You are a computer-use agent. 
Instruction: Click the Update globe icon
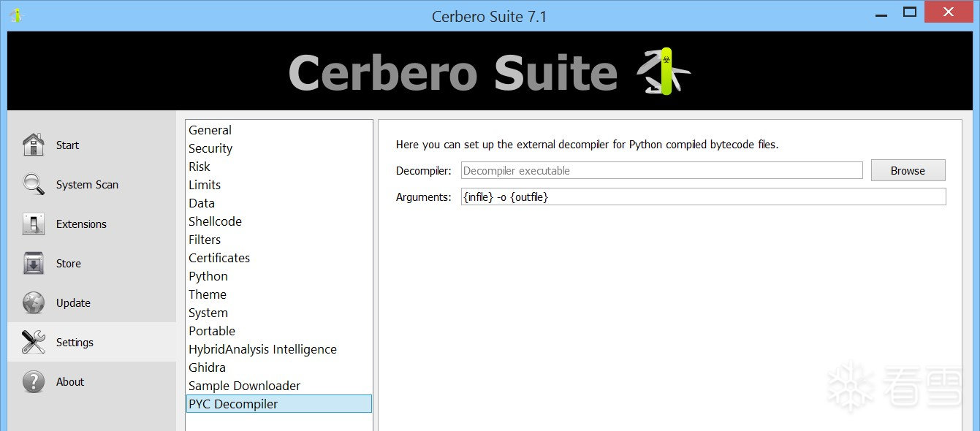click(34, 302)
